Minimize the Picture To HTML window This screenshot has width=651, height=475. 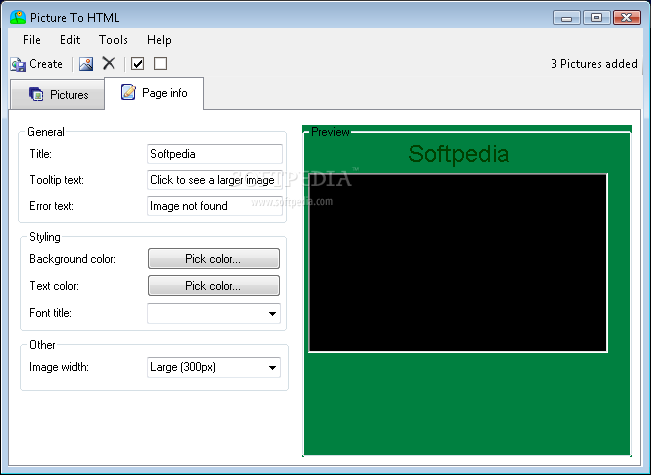click(567, 18)
